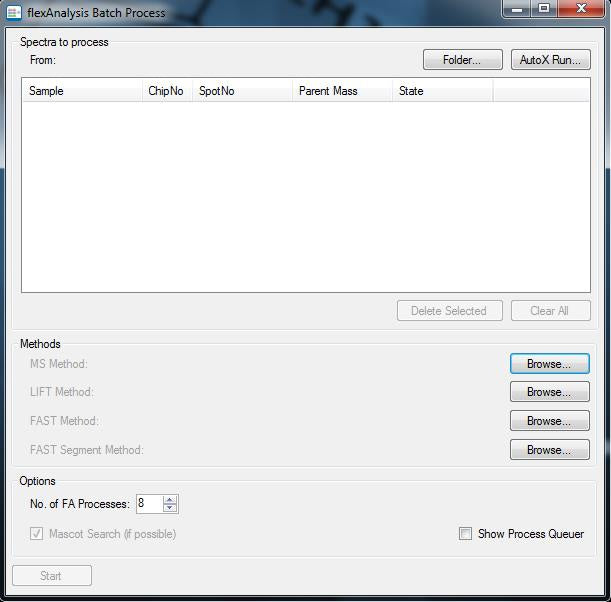This screenshot has width=611, height=602.
Task: Click the AutoX Run... button
Action: point(551,60)
